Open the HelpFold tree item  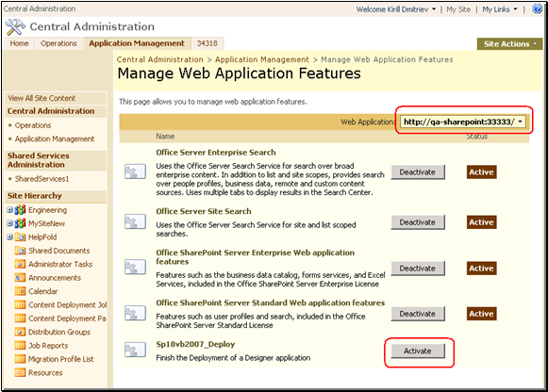[42, 237]
